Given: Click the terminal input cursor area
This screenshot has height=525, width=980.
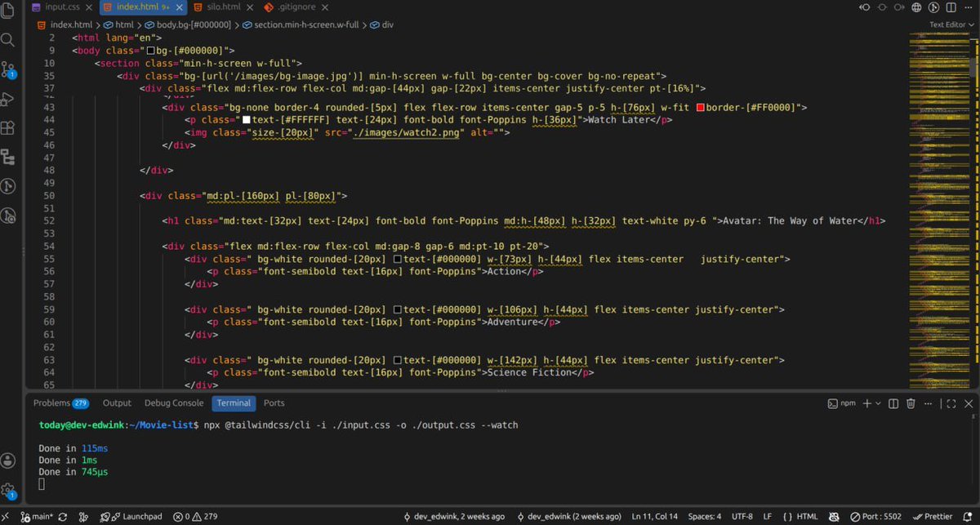Looking at the screenshot, I should pos(42,484).
